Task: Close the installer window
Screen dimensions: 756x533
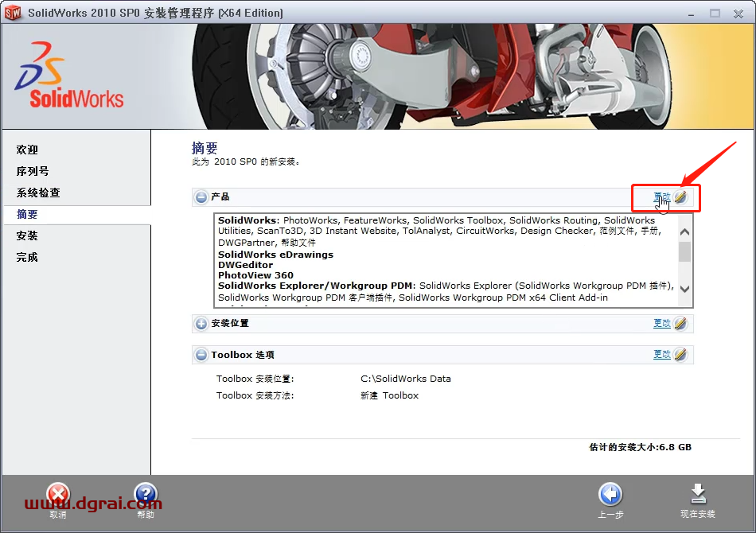Action: point(738,14)
